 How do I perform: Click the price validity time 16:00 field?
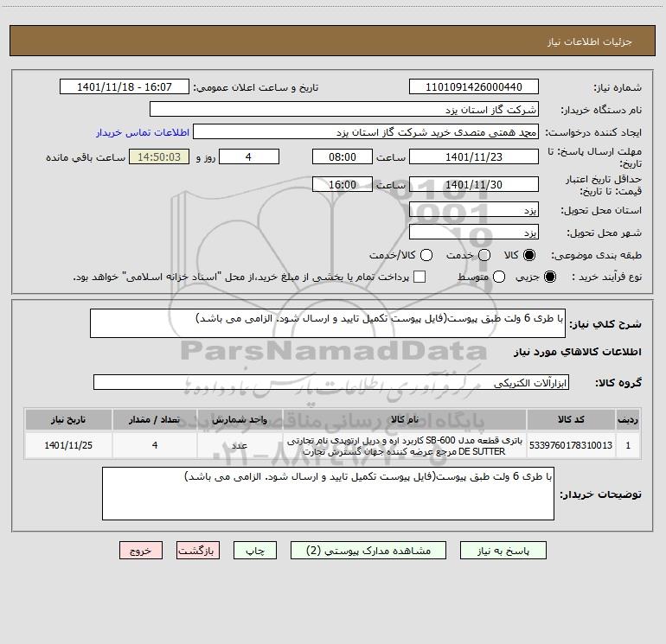coord(343,184)
